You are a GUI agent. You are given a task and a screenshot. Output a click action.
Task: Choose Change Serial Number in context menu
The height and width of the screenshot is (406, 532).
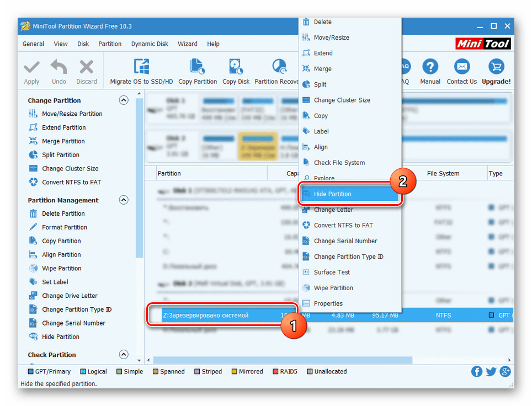350,241
